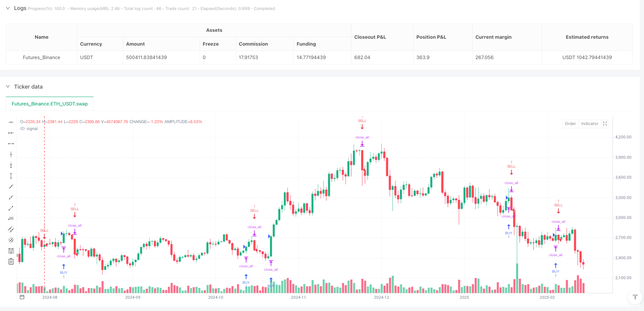Collapse the Logs section

tap(8, 8)
